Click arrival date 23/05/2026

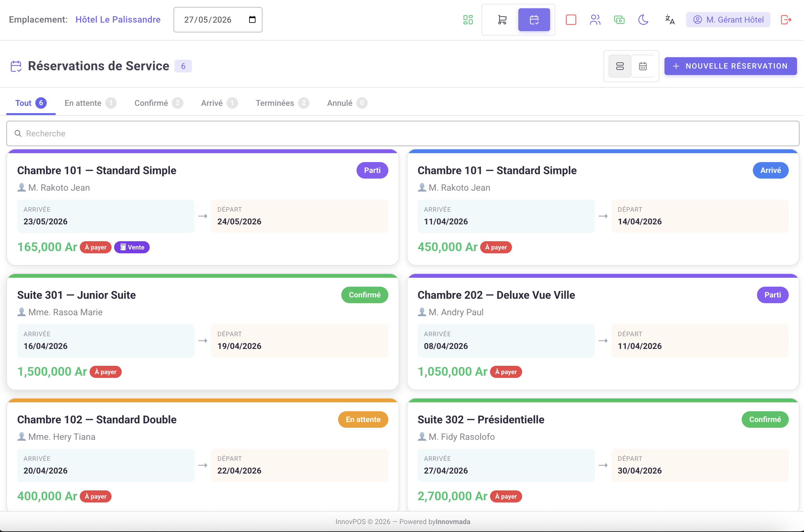point(45,222)
